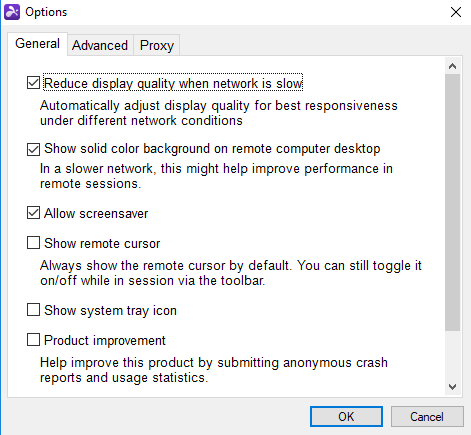Click the Cancel button
The image size is (471, 435).
(427, 416)
